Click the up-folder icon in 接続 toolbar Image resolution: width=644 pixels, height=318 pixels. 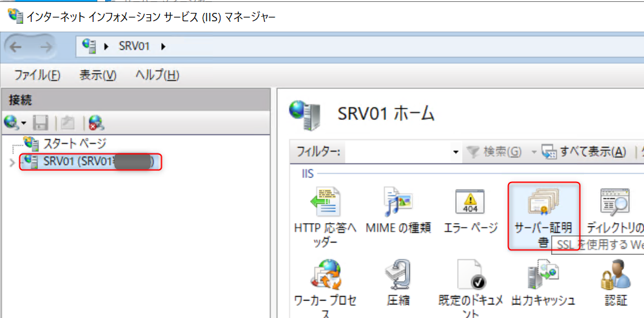click(x=67, y=122)
